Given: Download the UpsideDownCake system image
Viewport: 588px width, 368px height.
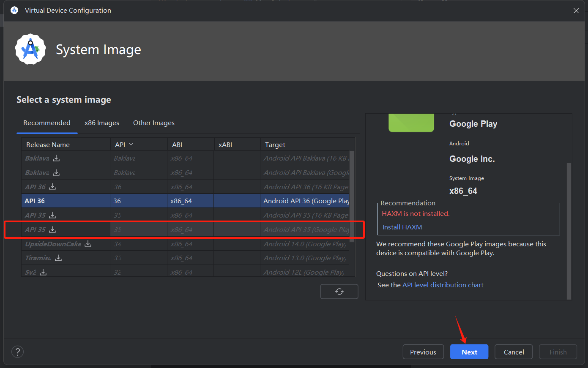Looking at the screenshot, I should (x=88, y=244).
